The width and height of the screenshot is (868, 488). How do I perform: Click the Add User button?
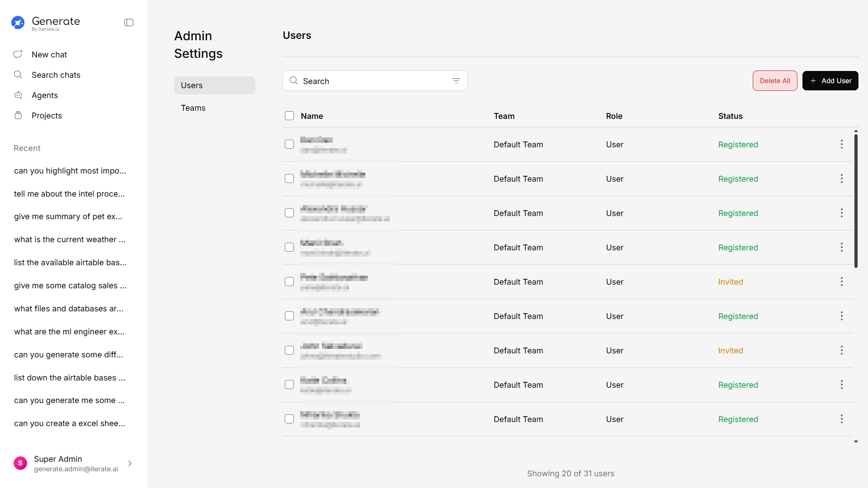click(x=830, y=81)
